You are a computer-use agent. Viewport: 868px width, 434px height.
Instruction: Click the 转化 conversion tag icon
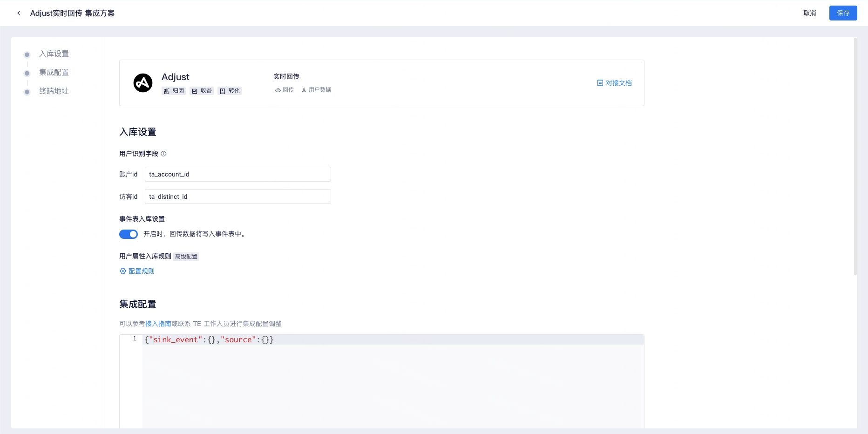(x=223, y=91)
